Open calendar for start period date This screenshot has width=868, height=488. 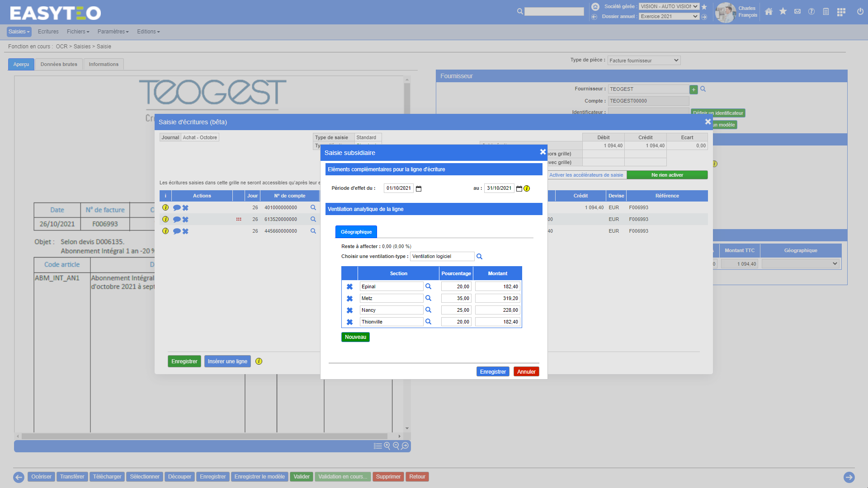(x=419, y=189)
